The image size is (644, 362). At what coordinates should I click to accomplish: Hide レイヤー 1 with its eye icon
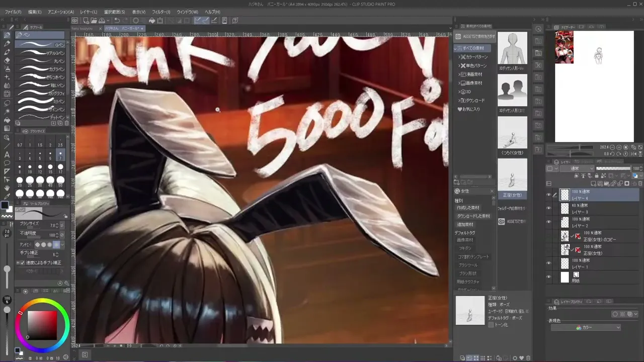(x=548, y=263)
